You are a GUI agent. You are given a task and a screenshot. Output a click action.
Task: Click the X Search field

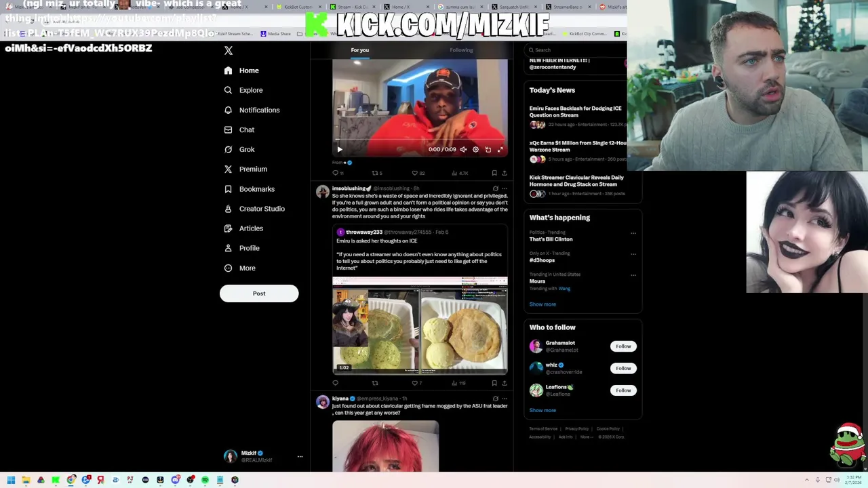coord(577,50)
